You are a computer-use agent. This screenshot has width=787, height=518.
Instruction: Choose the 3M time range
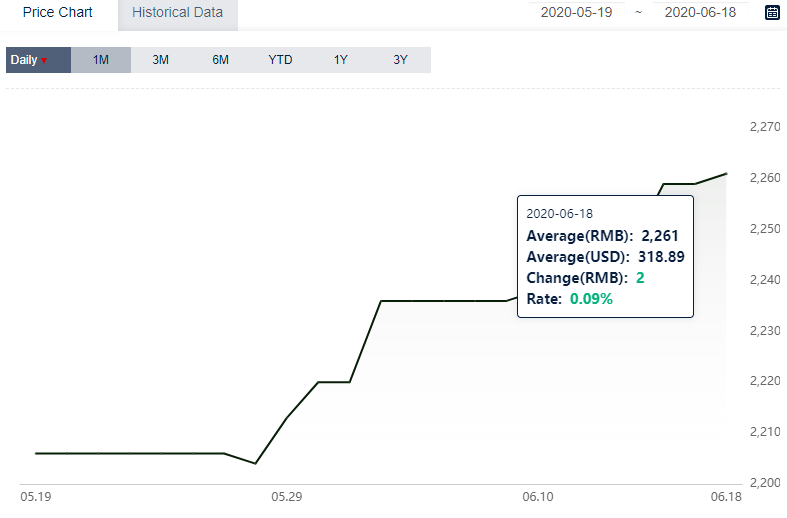pyautogui.click(x=161, y=60)
